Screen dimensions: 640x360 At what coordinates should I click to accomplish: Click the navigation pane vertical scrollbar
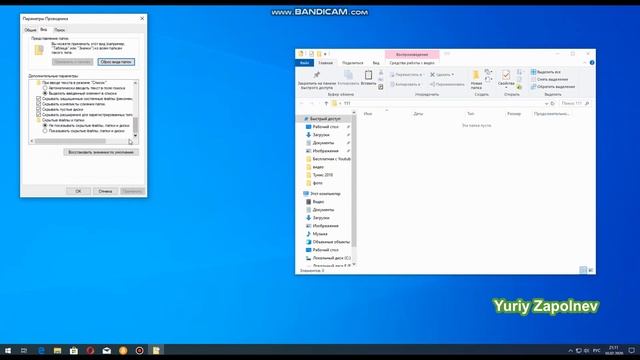354,182
